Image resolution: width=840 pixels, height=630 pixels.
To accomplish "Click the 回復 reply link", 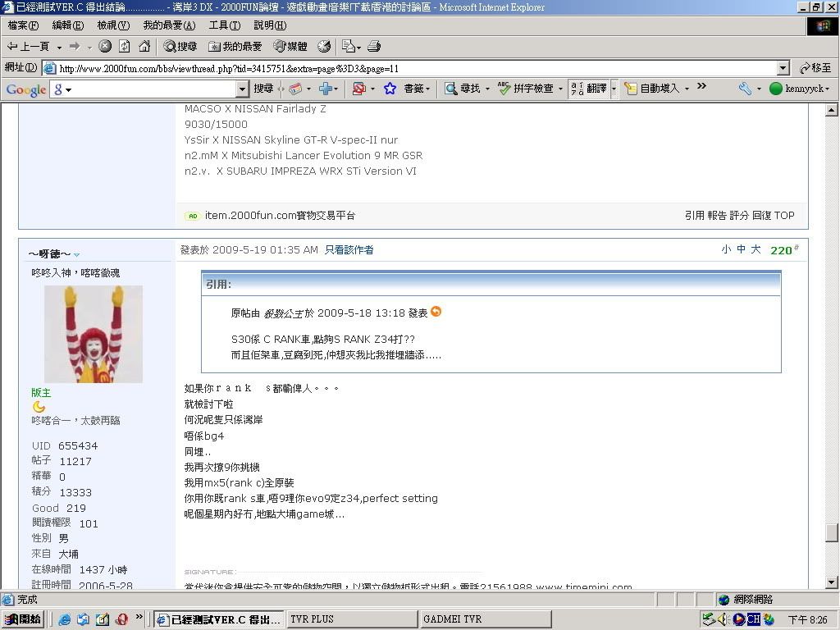I will click(761, 216).
